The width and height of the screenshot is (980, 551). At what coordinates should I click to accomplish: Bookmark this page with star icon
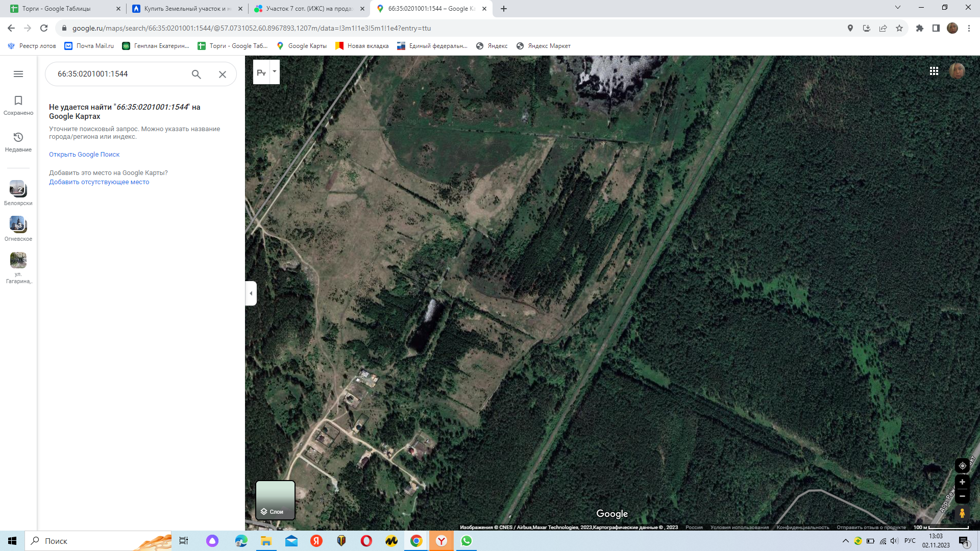[899, 28]
